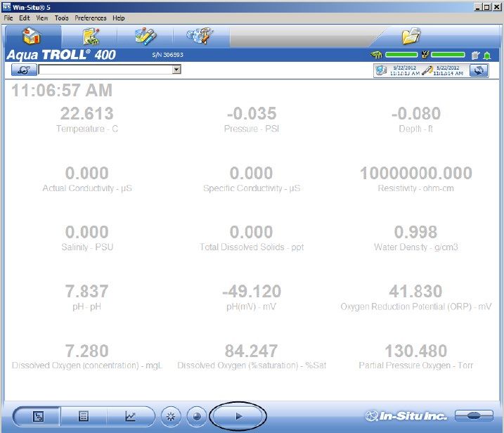Click the pH(mV) reading -49.120
The image size is (504, 433).
(x=252, y=291)
